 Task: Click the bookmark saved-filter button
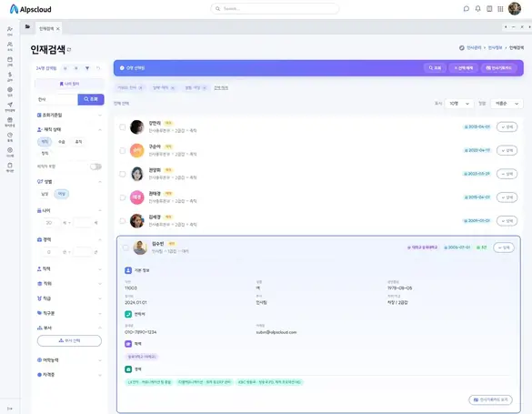pyautogui.click(x=69, y=84)
